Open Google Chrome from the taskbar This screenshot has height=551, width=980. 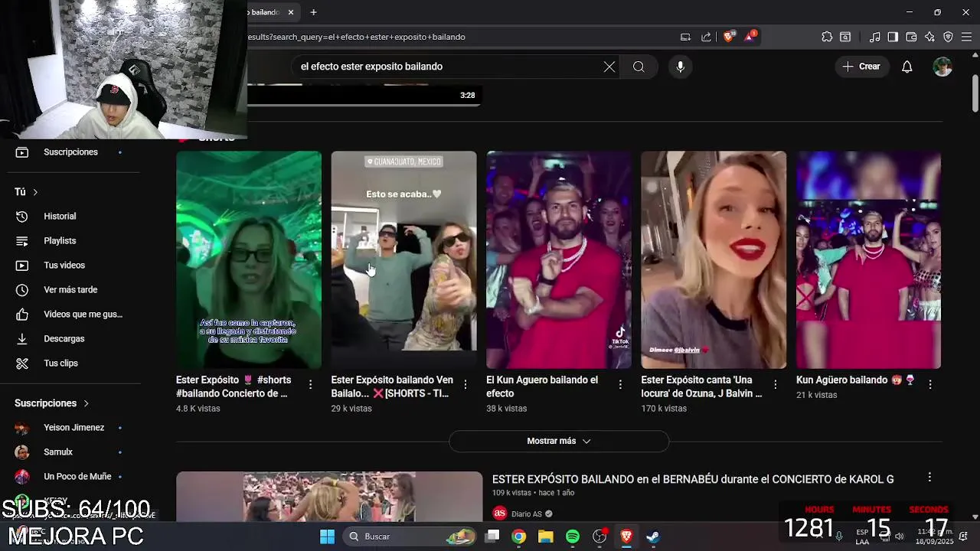[519, 536]
